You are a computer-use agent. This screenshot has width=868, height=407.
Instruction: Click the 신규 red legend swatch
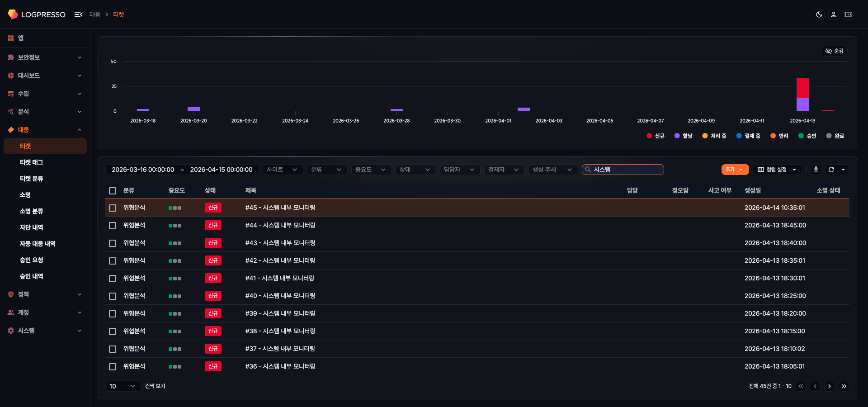coord(649,136)
